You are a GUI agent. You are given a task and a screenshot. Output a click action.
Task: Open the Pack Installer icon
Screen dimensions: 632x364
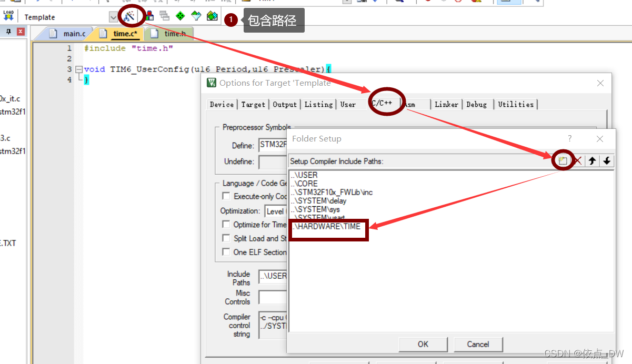[212, 16]
